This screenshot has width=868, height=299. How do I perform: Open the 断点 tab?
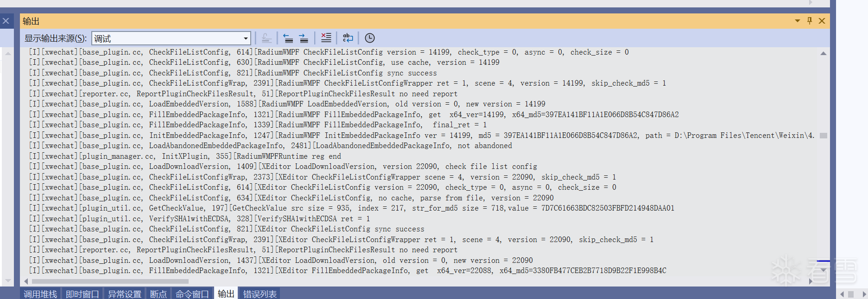[x=158, y=293]
